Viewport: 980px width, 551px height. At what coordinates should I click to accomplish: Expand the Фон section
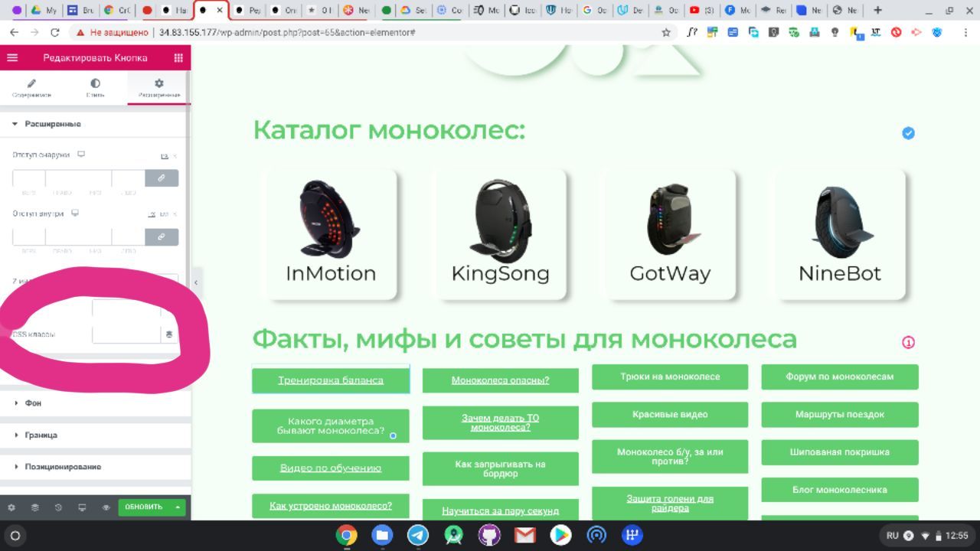95,403
